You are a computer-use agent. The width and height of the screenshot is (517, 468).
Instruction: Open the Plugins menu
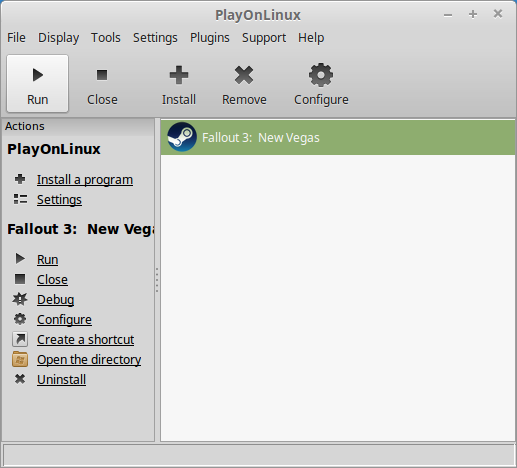click(x=210, y=38)
